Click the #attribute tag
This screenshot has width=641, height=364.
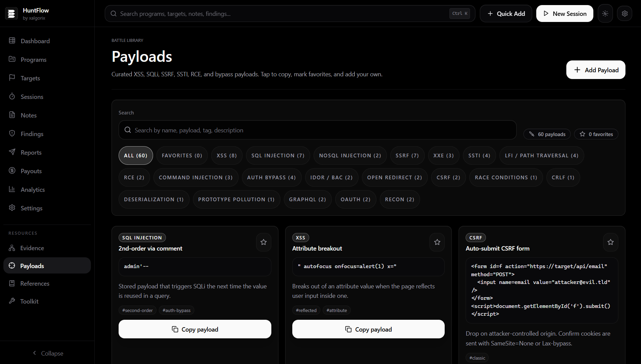click(x=337, y=310)
